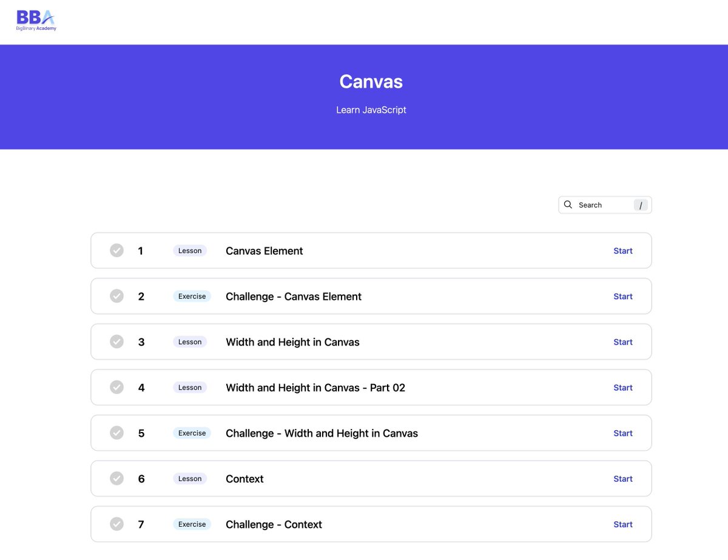Click the Lesson badge on row 6
Viewport: 728px width, 560px height.
click(x=190, y=478)
